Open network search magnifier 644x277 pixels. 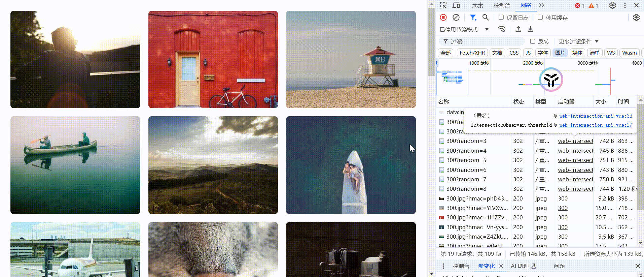coord(485,18)
